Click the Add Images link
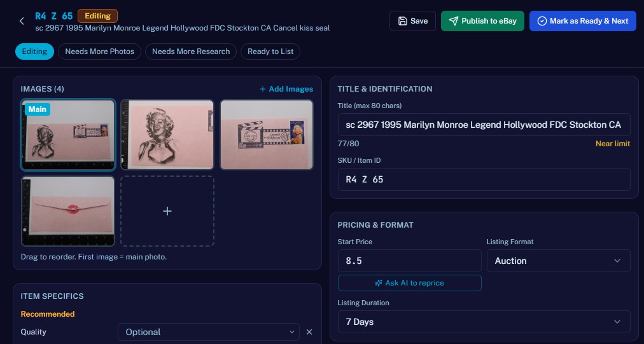The width and height of the screenshot is (644, 344). pos(286,88)
